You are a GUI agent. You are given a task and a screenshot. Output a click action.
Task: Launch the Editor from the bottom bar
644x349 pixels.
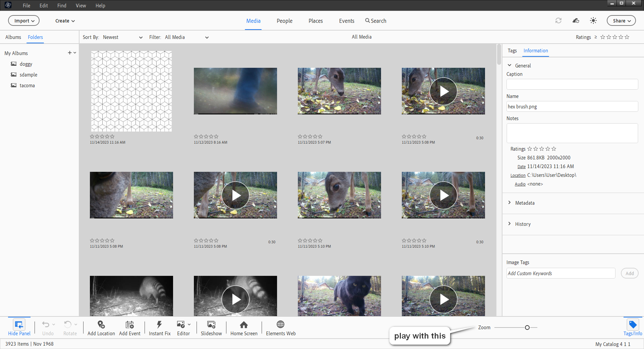tap(181, 328)
